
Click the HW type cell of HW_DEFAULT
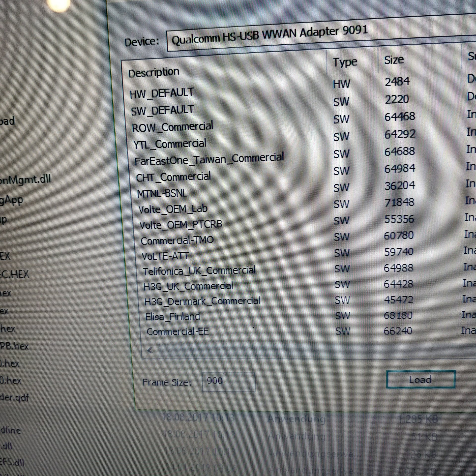point(341,84)
